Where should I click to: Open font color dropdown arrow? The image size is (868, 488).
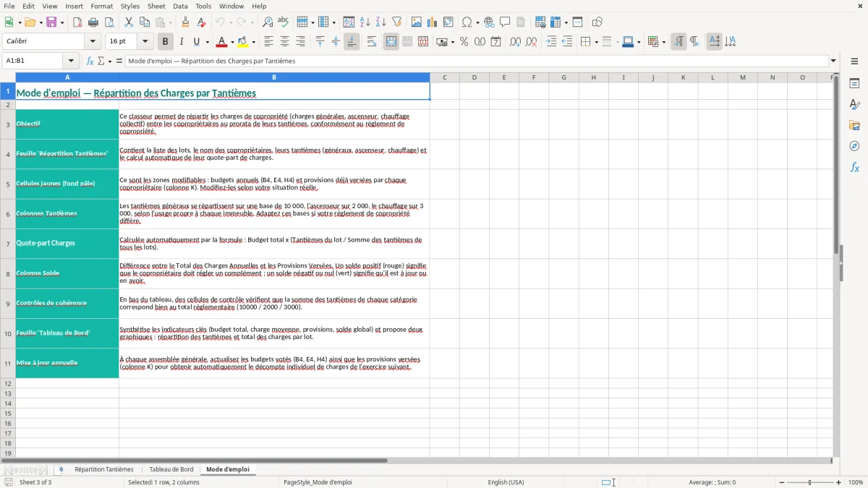[x=232, y=42]
